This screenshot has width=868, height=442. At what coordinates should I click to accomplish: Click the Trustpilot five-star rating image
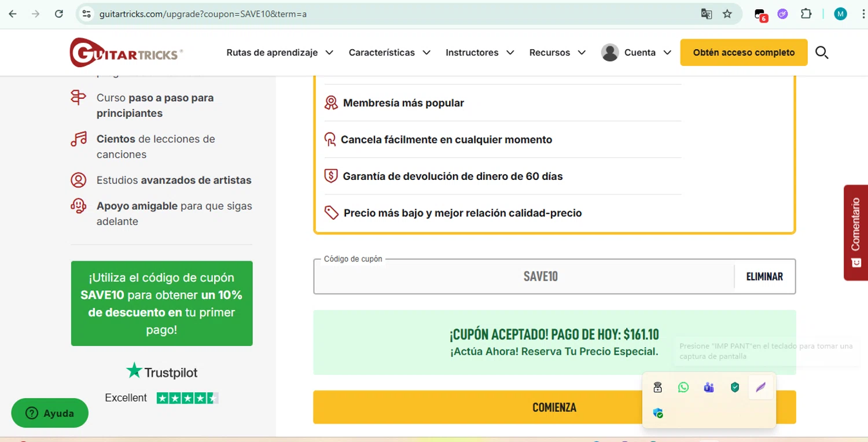tap(187, 398)
